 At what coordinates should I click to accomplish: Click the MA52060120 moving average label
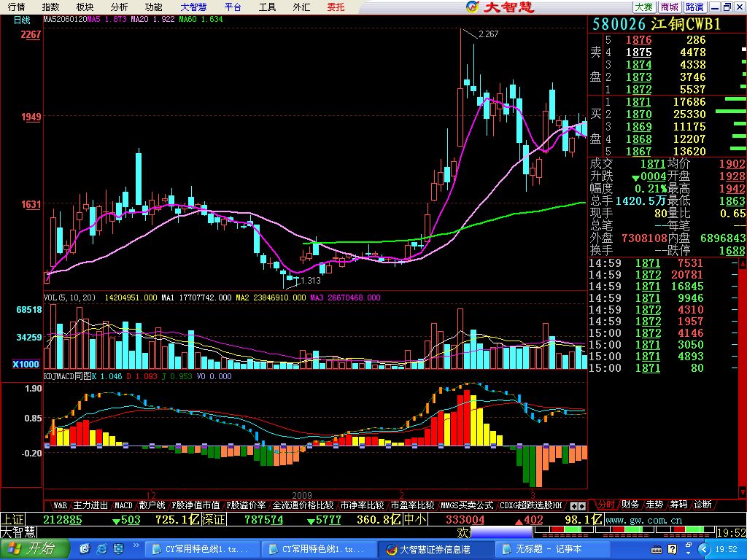coord(65,19)
